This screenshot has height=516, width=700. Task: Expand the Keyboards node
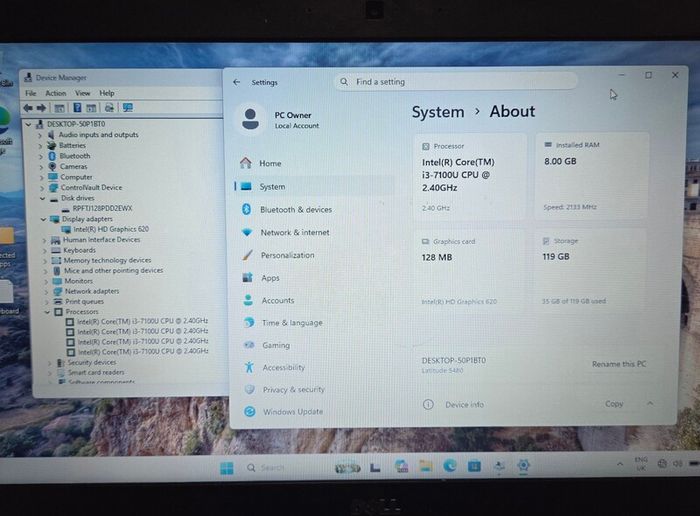pos(45,250)
